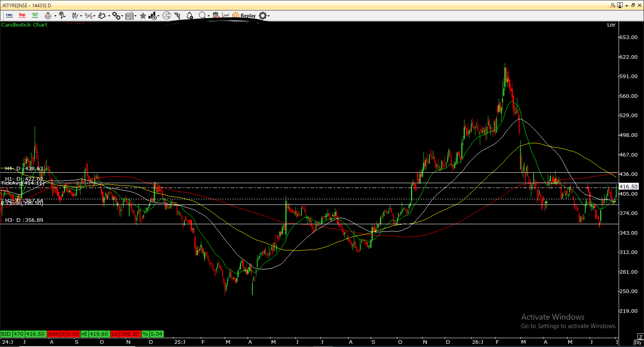Toggle the Dly interval indicator

click(638, 343)
